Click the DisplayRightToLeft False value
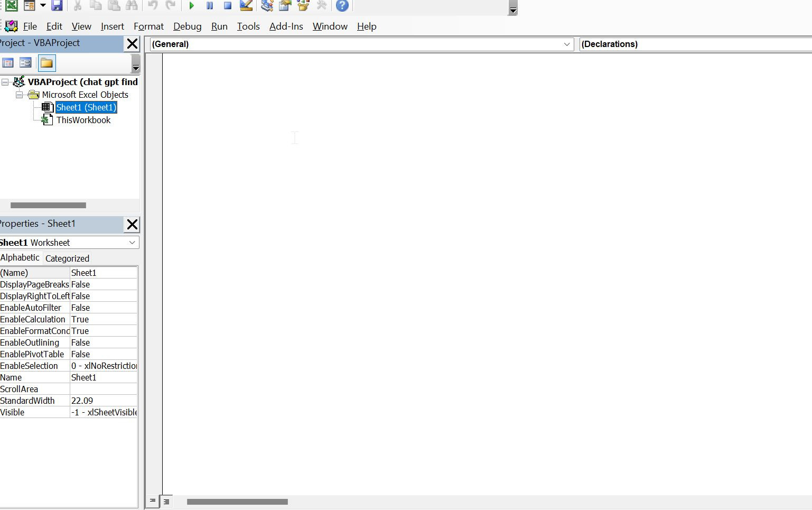Image resolution: width=812 pixels, height=510 pixels. click(x=104, y=296)
